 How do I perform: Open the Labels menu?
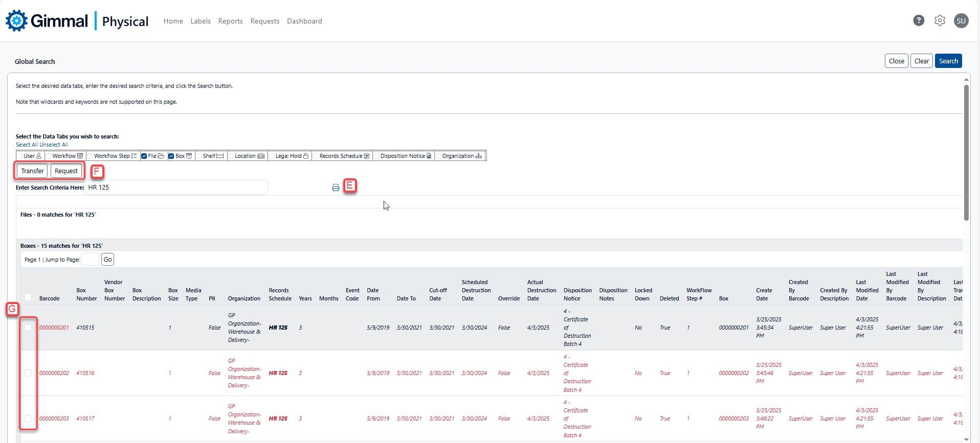(x=201, y=21)
